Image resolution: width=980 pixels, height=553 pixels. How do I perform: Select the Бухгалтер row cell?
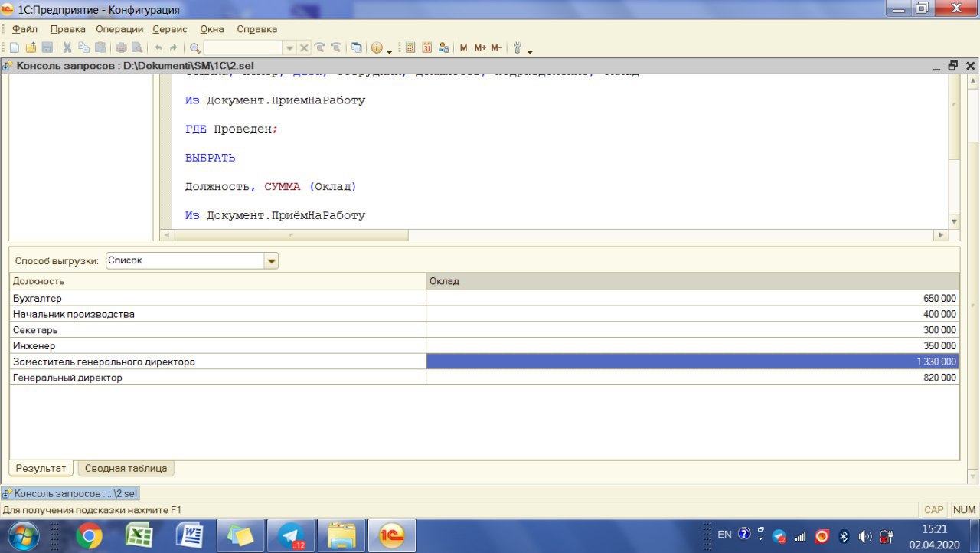click(x=217, y=298)
